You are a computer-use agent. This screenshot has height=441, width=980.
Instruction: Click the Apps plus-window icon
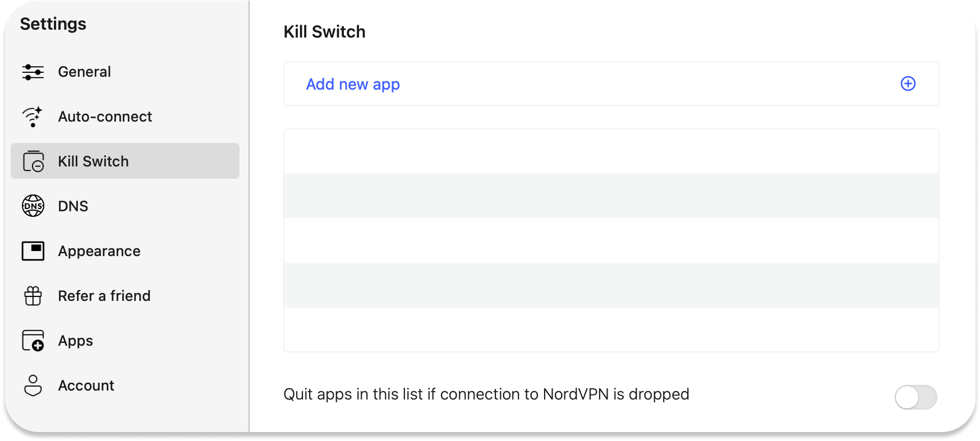coord(33,341)
